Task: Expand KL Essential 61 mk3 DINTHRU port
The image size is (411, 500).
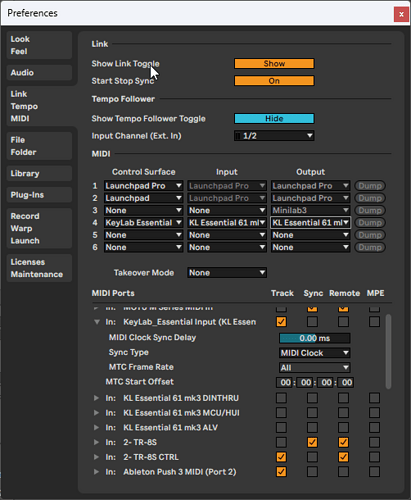Action: 96,398
